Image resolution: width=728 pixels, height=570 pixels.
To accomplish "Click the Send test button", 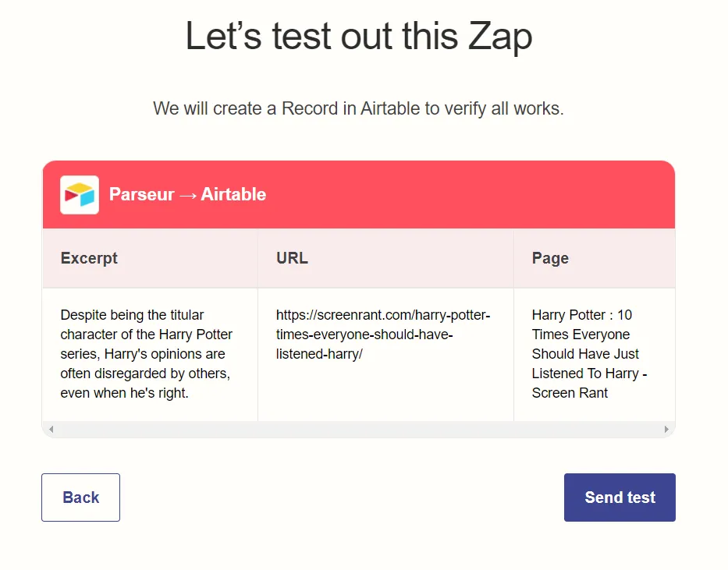I will pyautogui.click(x=620, y=497).
